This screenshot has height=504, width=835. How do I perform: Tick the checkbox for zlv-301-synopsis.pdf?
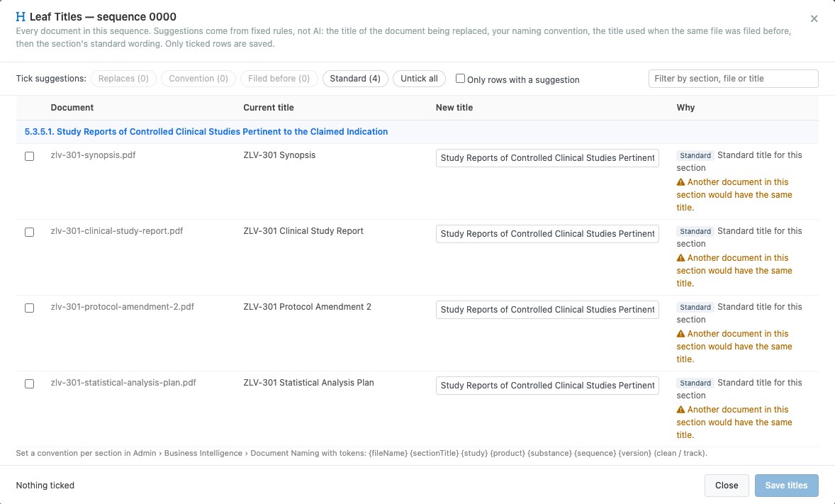pyautogui.click(x=29, y=156)
